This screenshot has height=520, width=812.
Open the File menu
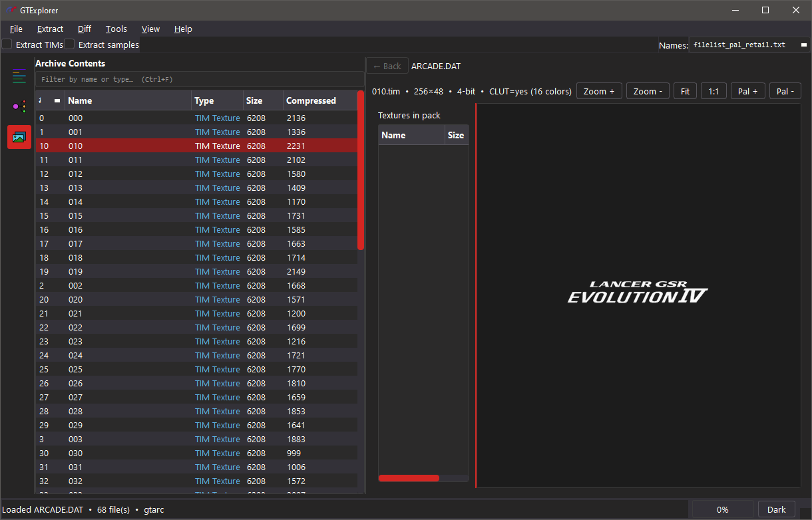(x=16, y=29)
